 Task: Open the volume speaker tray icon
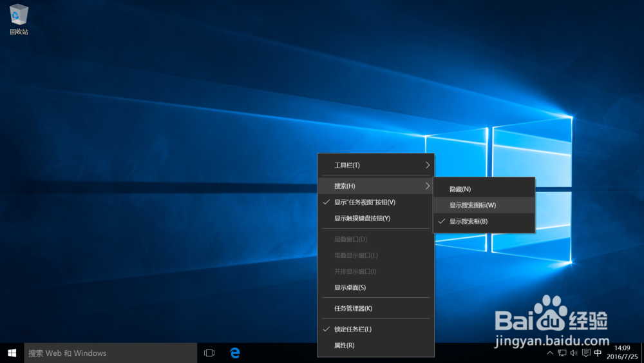click(x=574, y=353)
